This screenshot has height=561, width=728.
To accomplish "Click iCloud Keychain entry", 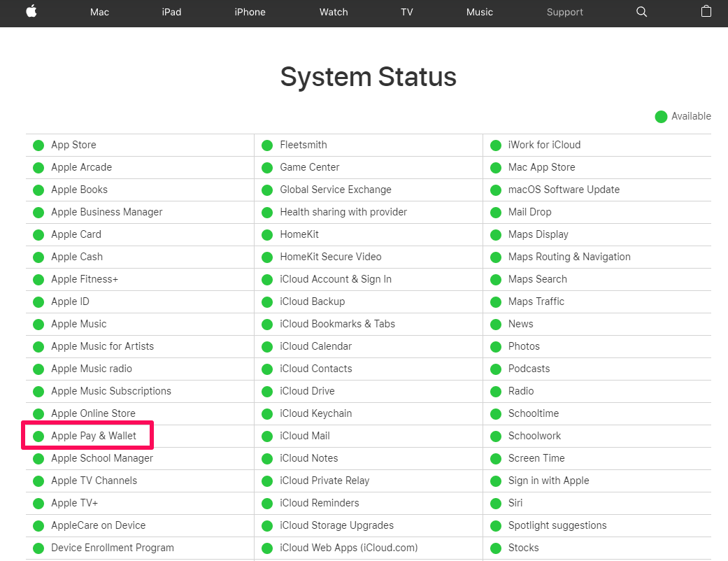I will (315, 413).
